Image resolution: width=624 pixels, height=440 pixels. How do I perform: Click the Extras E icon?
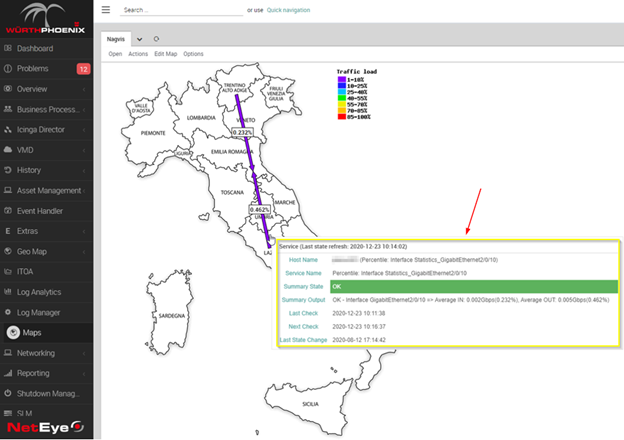click(8, 231)
